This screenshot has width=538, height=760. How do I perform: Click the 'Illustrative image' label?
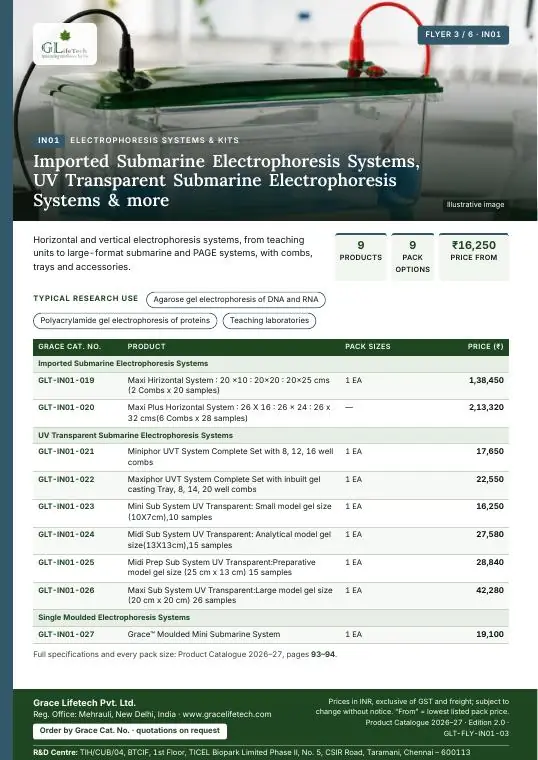click(x=475, y=205)
